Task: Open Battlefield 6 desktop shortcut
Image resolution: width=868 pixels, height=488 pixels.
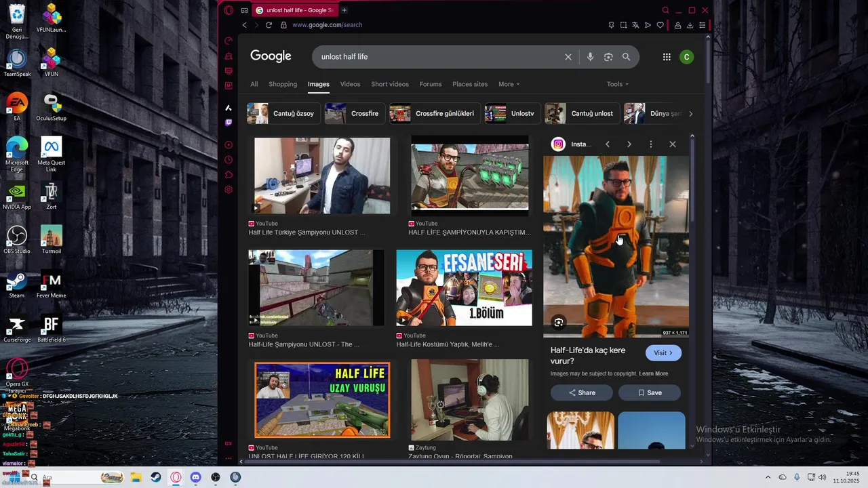Action: tap(52, 329)
